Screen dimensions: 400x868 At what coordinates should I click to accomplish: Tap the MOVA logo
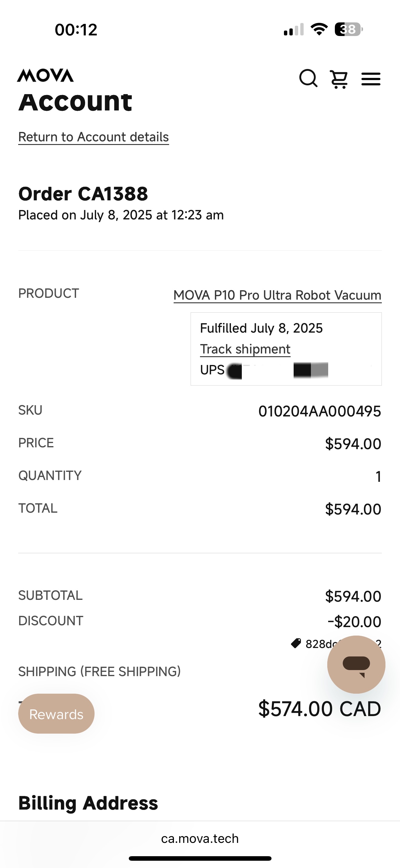[45, 75]
